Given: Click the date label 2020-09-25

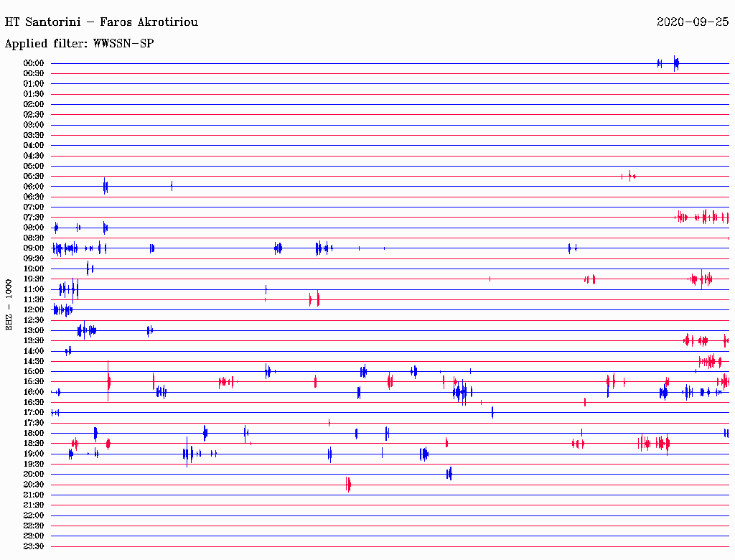Looking at the screenshot, I should coord(693,22).
